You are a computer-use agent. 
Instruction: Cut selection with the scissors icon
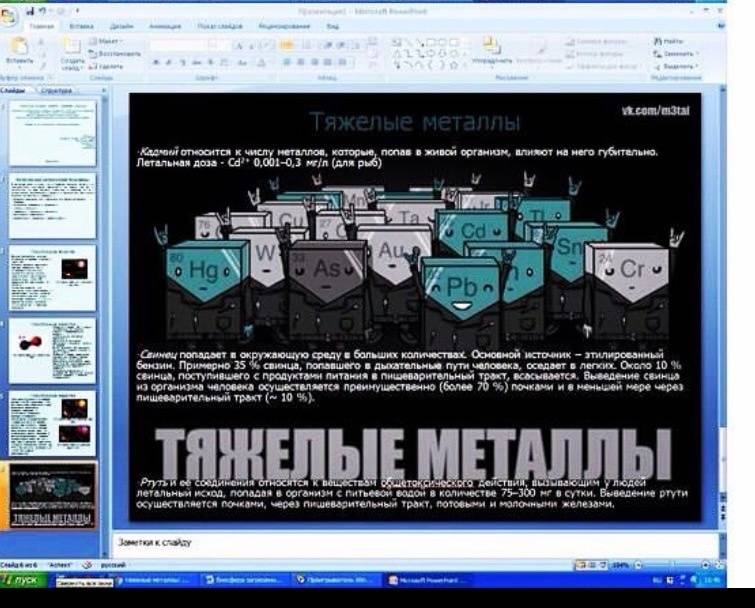coord(41,42)
